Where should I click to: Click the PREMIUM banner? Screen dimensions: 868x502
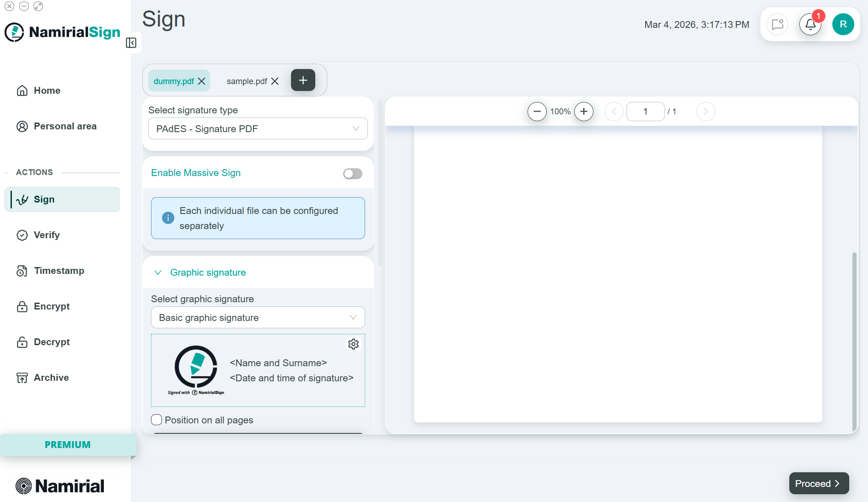coord(68,445)
